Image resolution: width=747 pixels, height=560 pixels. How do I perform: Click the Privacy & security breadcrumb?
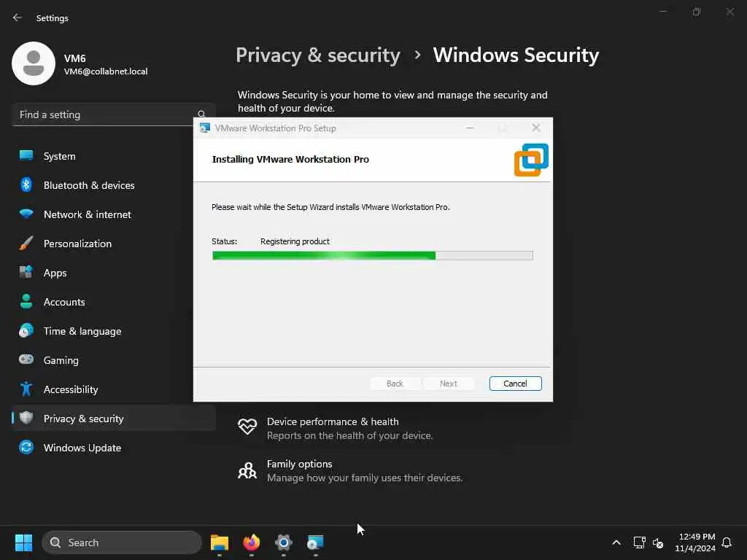tap(318, 55)
